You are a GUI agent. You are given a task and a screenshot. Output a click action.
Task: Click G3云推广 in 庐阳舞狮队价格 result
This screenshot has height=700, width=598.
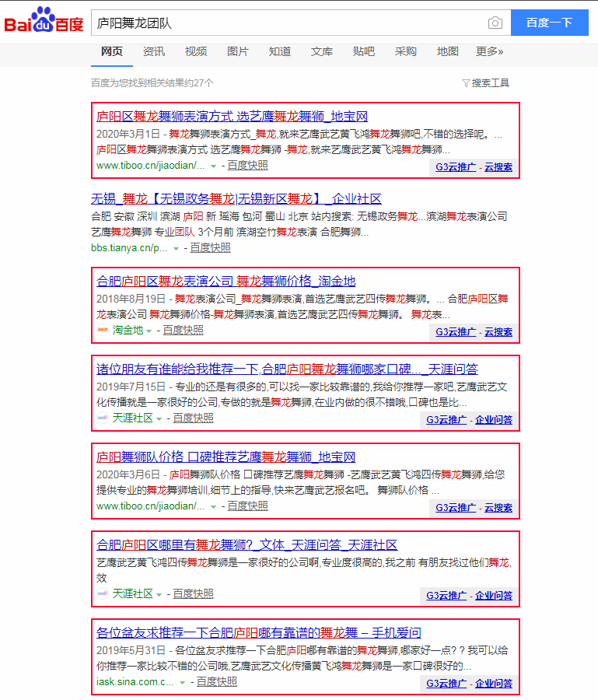pos(456,508)
